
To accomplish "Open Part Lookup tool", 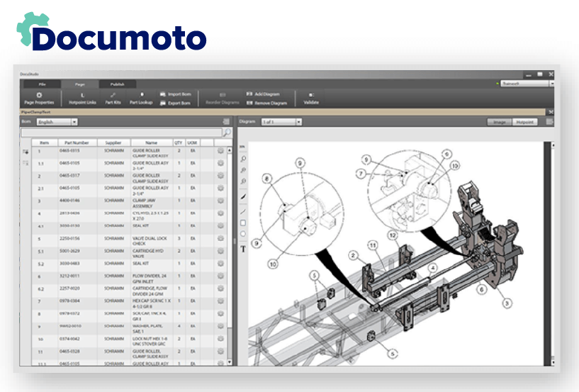I will [141, 99].
